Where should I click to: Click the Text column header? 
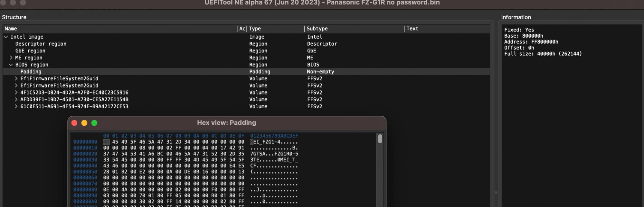[447, 29]
